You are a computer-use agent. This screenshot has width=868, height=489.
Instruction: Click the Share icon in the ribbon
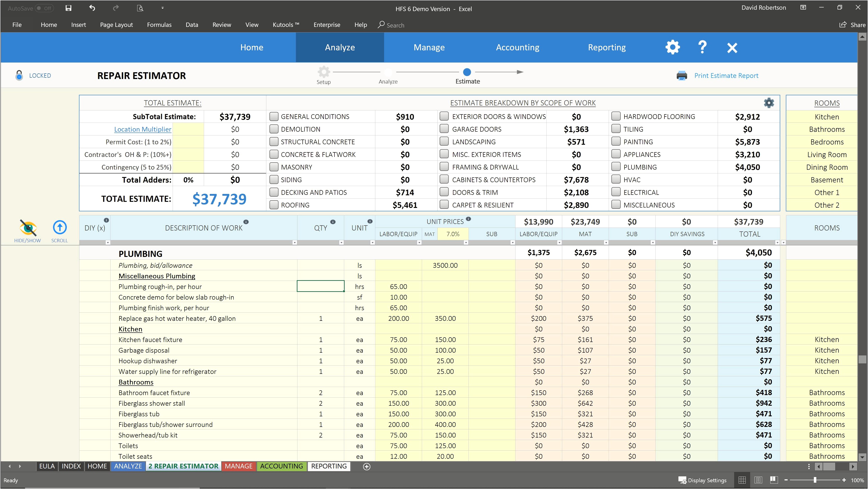(843, 25)
